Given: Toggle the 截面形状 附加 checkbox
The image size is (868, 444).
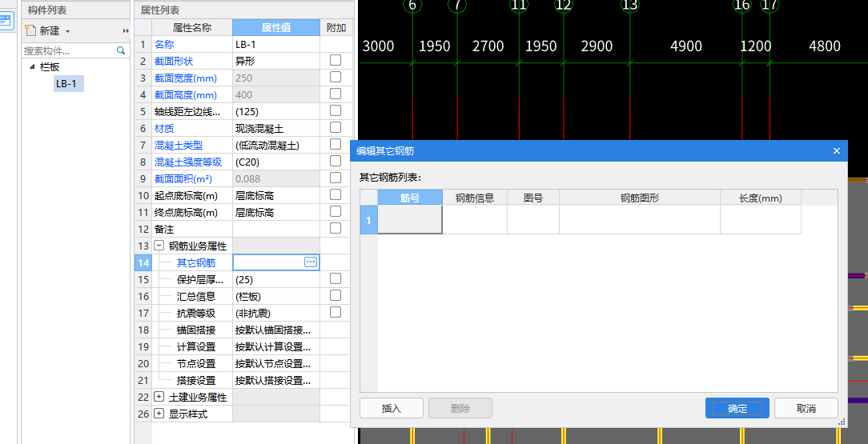Looking at the screenshot, I should 336,60.
